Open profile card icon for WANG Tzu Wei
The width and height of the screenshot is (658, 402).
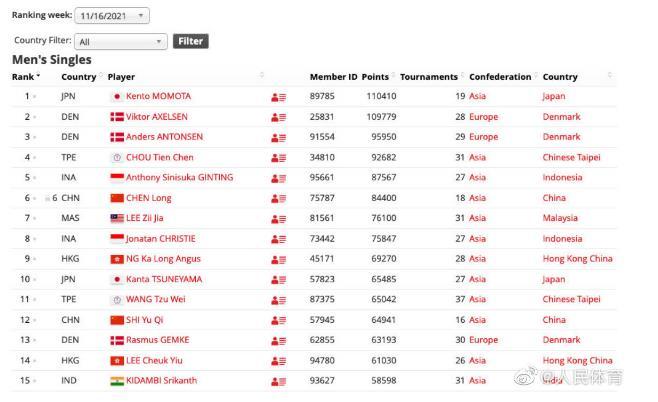(x=278, y=300)
